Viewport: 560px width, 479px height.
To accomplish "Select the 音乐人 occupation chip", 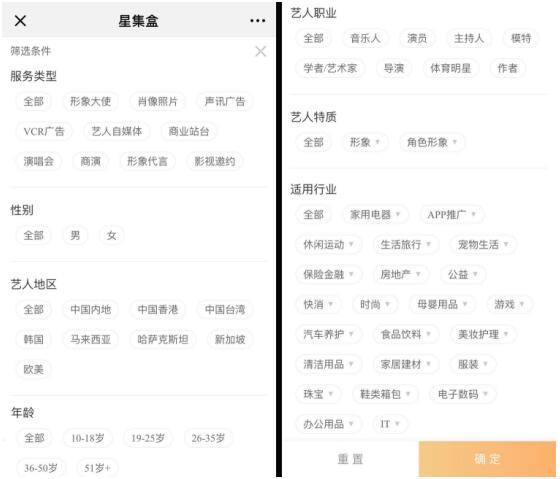I will click(365, 38).
